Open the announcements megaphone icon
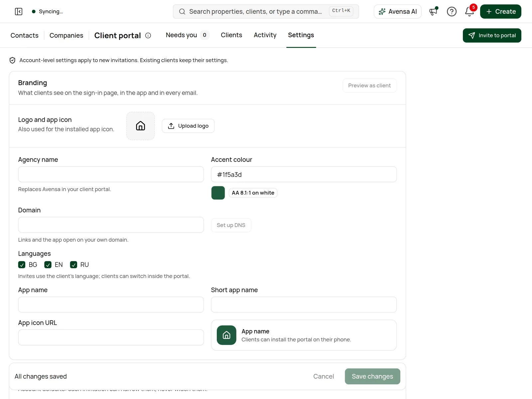Image resolution: width=532 pixels, height=399 pixels. (433, 12)
